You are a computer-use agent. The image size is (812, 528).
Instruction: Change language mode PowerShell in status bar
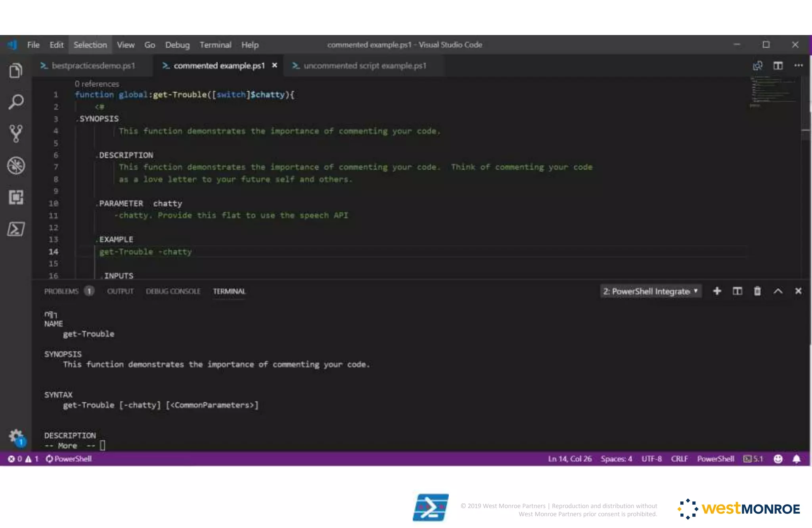click(x=716, y=459)
